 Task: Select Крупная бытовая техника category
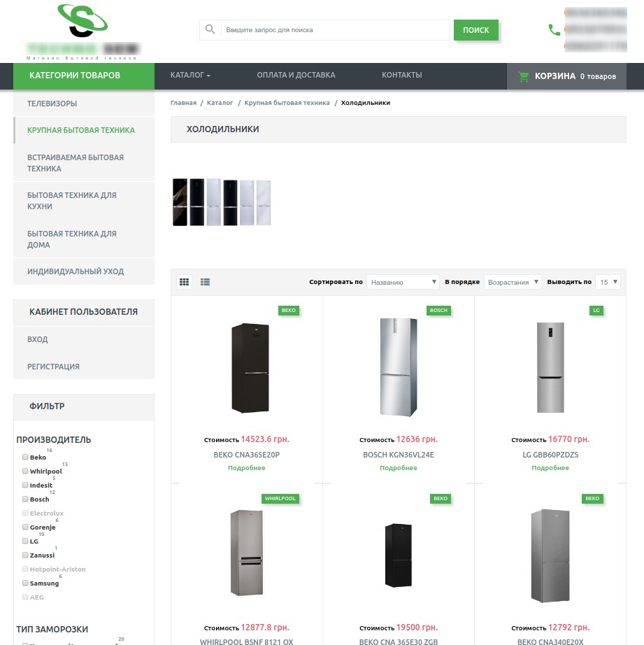click(x=84, y=130)
